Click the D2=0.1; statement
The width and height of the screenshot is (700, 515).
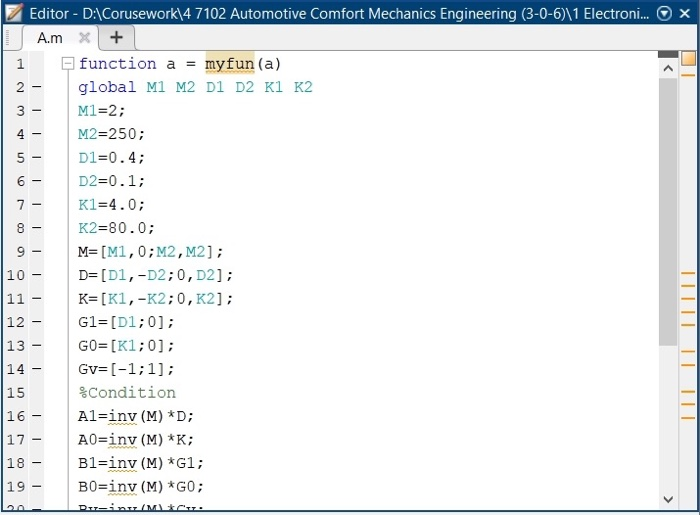point(112,181)
